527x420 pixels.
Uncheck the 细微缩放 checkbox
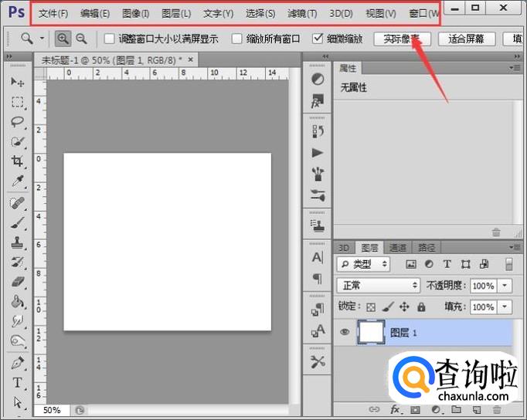tap(318, 39)
